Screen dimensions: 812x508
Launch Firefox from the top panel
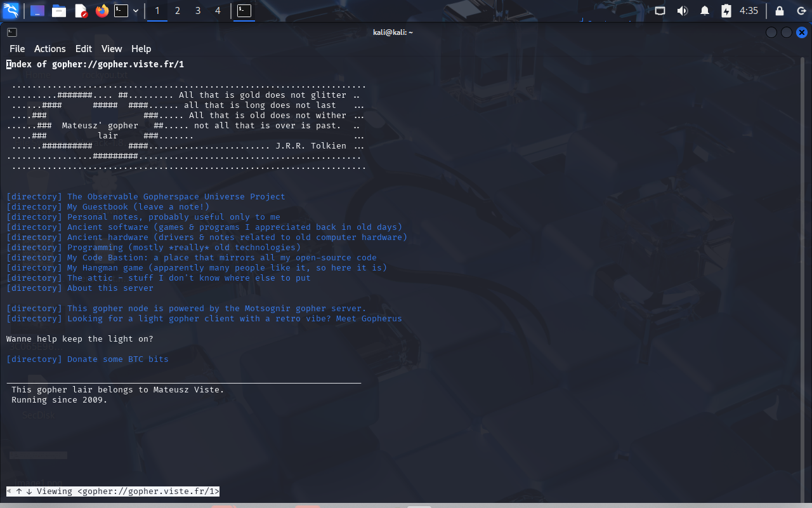click(x=102, y=11)
